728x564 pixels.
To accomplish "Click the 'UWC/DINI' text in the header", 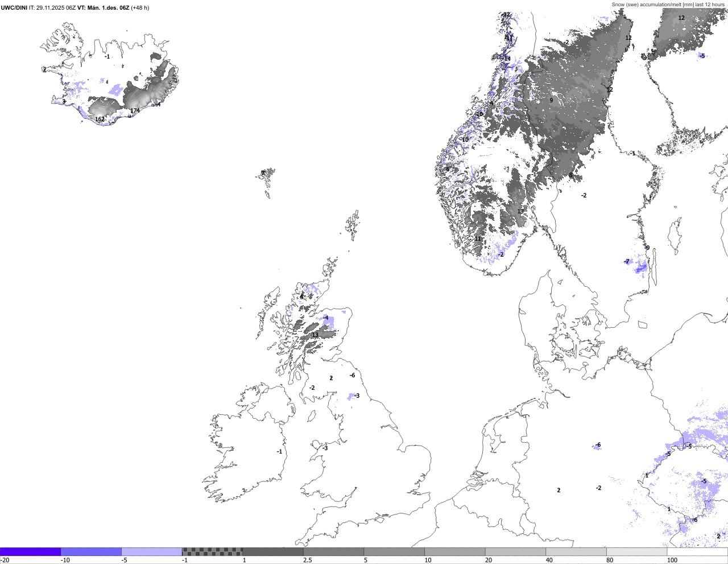I will coord(14,7).
